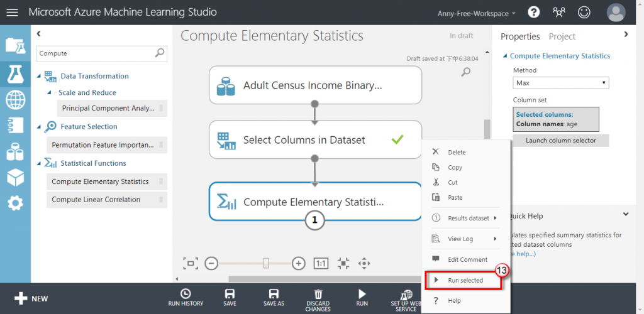
Task: Collapse Scale and Reduce tree node
Action: [x=49, y=93]
